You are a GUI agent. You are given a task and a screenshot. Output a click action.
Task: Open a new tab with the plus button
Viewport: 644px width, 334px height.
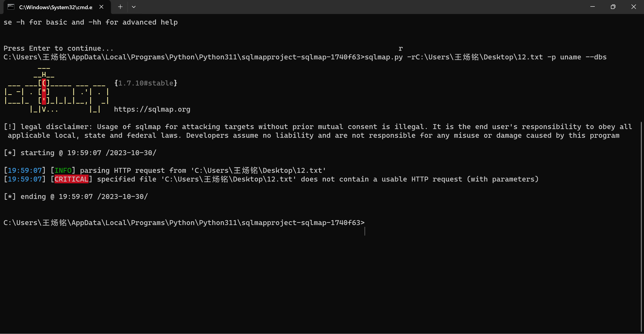coord(120,7)
